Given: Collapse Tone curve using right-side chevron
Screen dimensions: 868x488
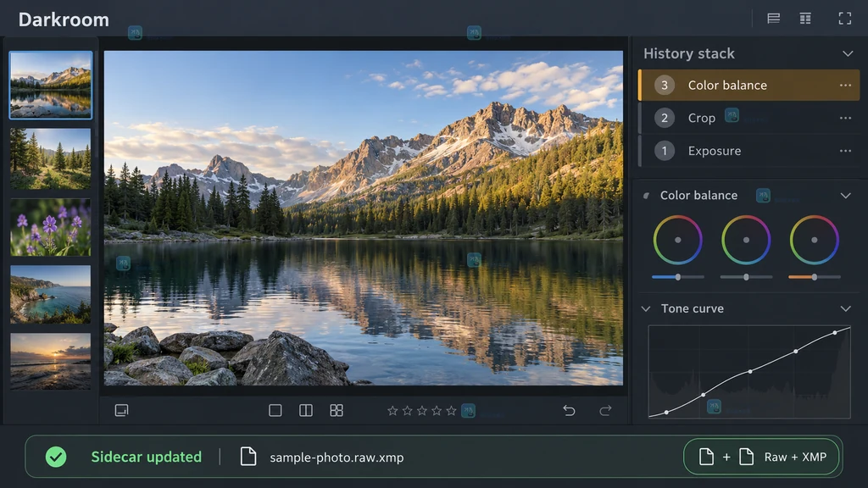Looking at the screenshot, I should point(845,308).
